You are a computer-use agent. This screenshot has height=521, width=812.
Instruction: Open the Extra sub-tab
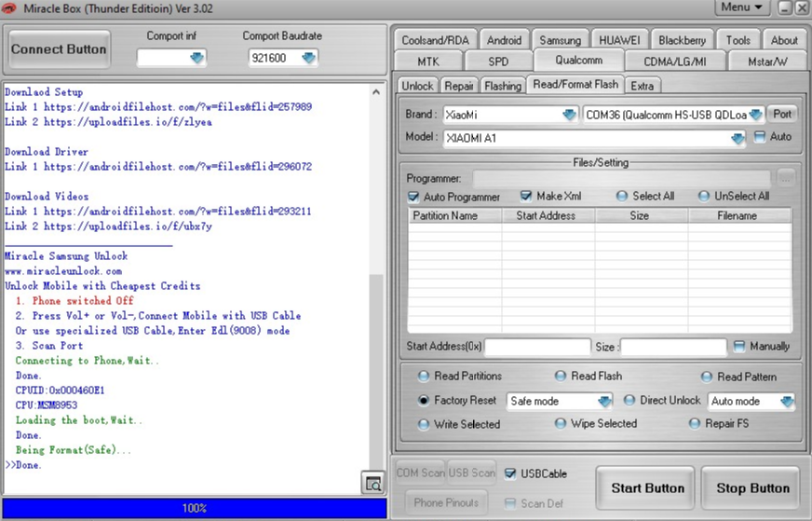click(x=643, y=86)
